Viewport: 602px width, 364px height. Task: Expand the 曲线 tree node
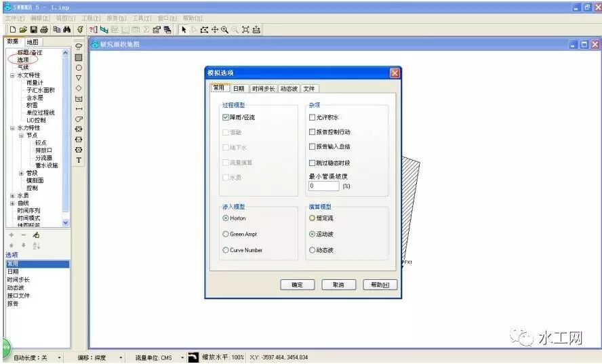pos(12,203)
